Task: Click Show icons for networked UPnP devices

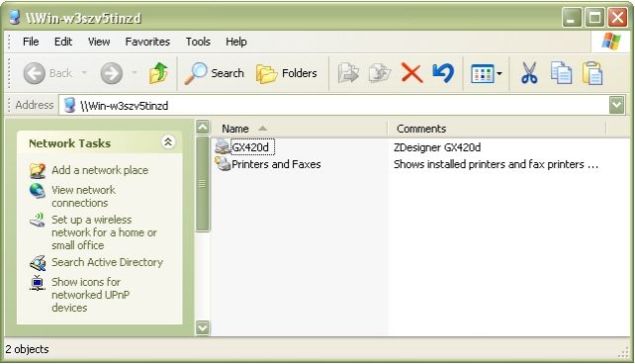Action: coord(90,295)
